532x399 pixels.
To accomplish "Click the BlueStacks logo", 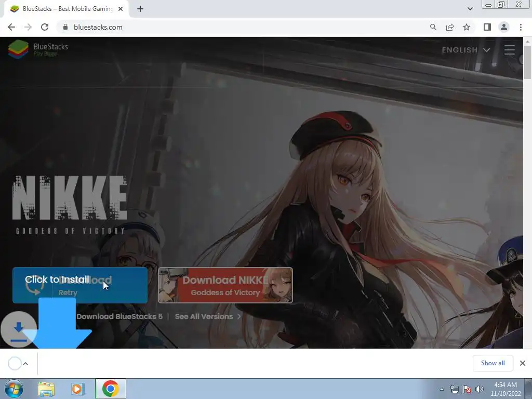I will (38, 49).
